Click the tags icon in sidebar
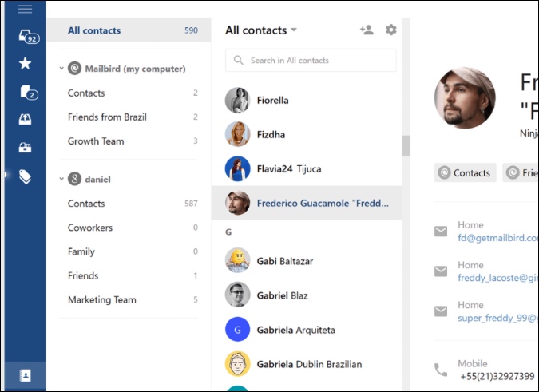 pyautogui.click(x=26, y=177)
